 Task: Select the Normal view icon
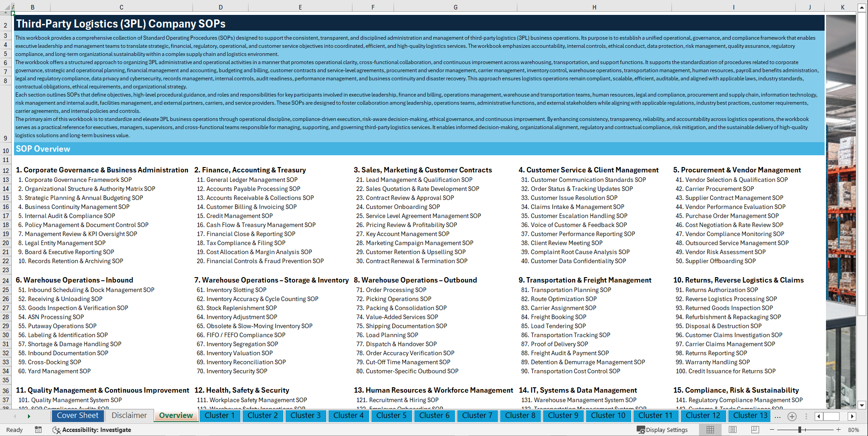710,430
